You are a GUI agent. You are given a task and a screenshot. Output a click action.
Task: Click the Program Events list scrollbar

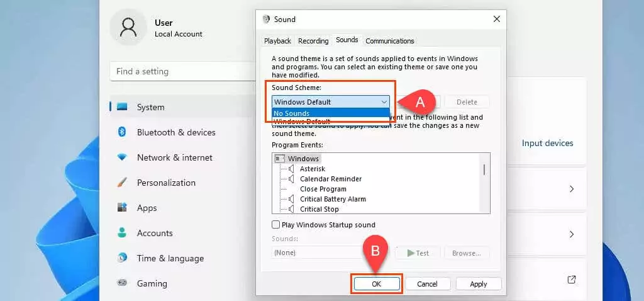pyautogui.click(x=484, y=169)
